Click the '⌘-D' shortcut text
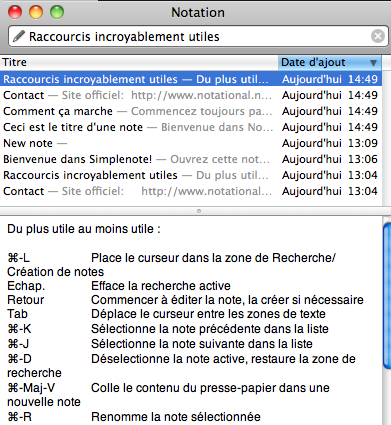The image size is (391, 425). coord(19,359)
